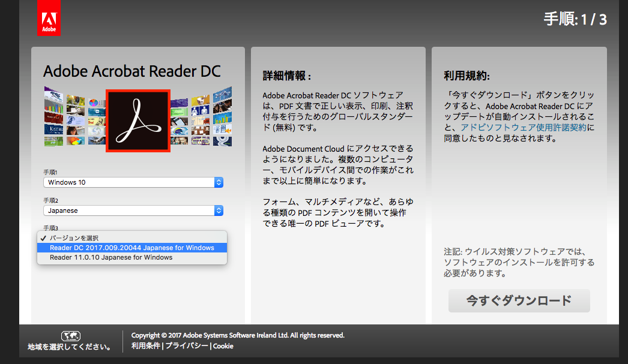628x364 pixels.
Task: Click the thumbnail collage left of Acrobat icon
Action: (74, 117)
